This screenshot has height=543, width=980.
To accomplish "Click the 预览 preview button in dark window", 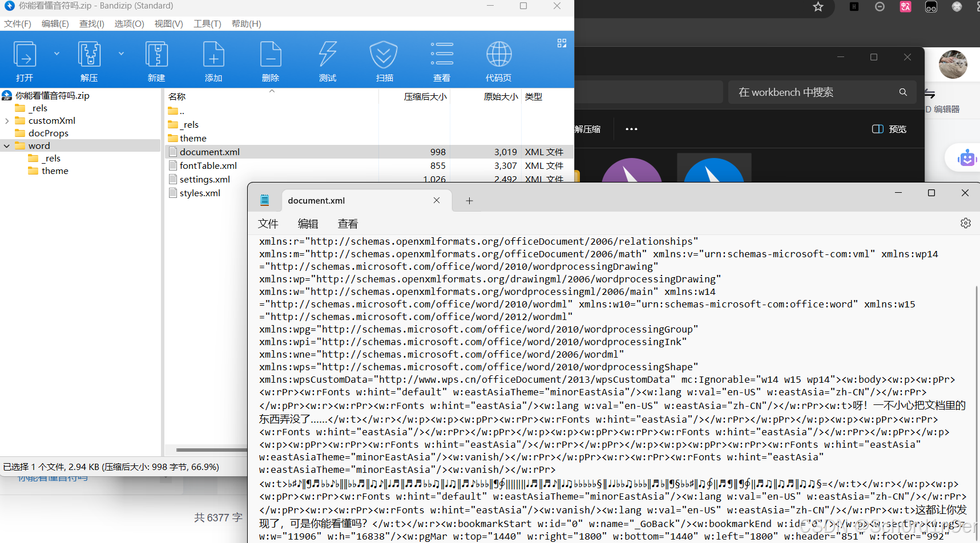I will (x=889, y=129).
